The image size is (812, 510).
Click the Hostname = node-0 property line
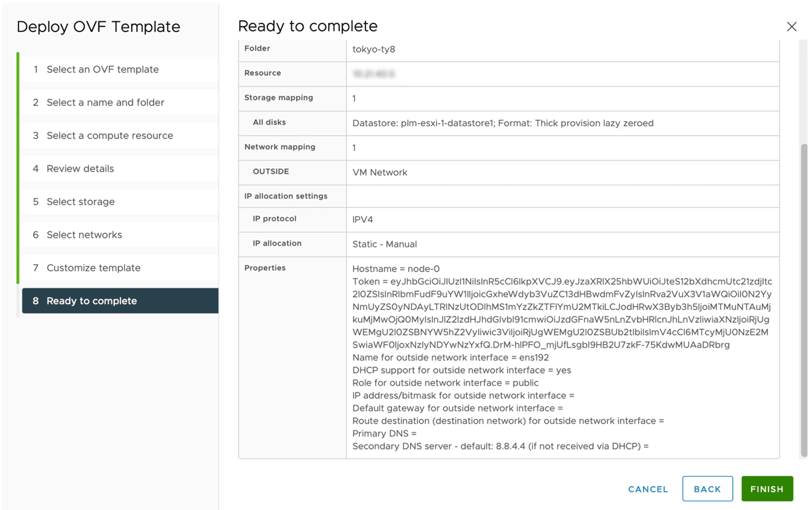(395, 269)
